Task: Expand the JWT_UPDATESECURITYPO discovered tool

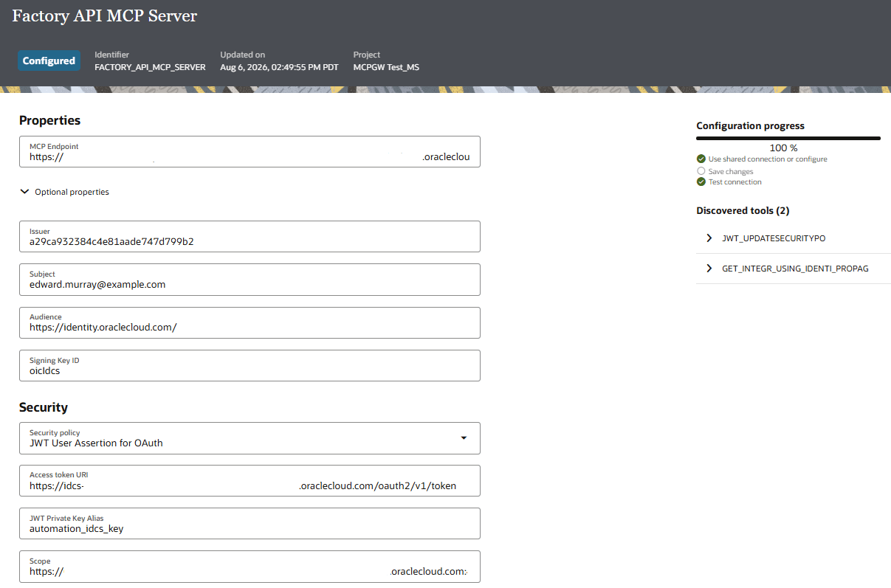Action: click(x=709, y=238)
